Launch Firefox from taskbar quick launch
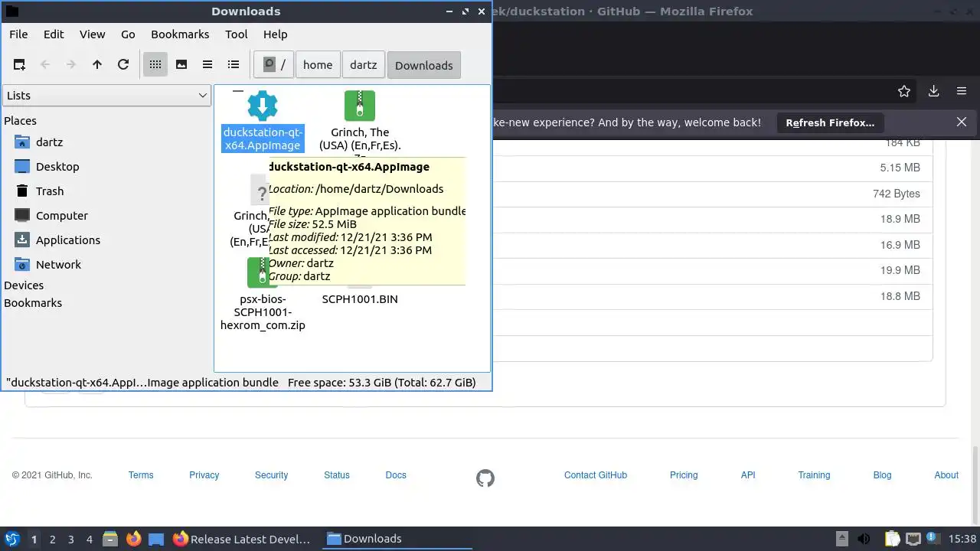980x551 pixels. (x=134, y=539)
